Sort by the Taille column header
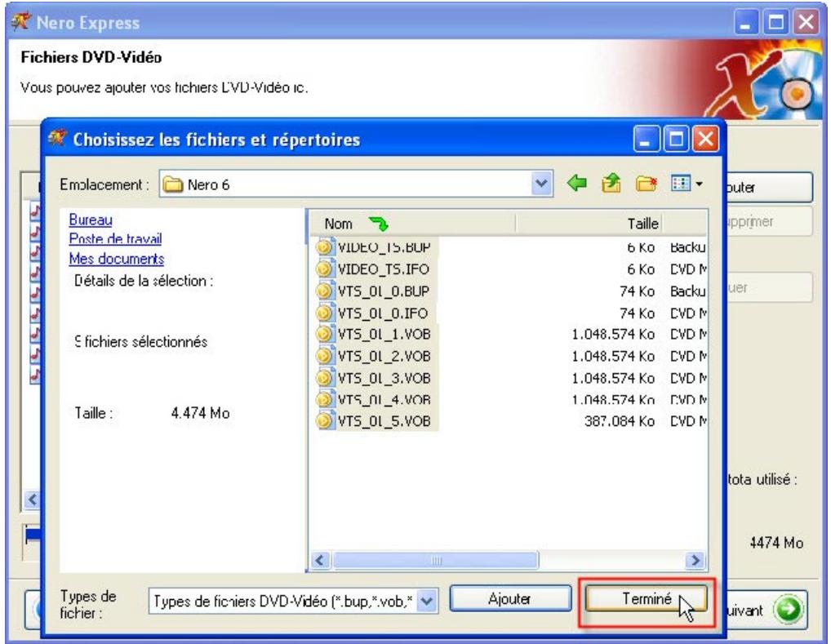This screenshot has width=831, height=644. tap(589, 224)
